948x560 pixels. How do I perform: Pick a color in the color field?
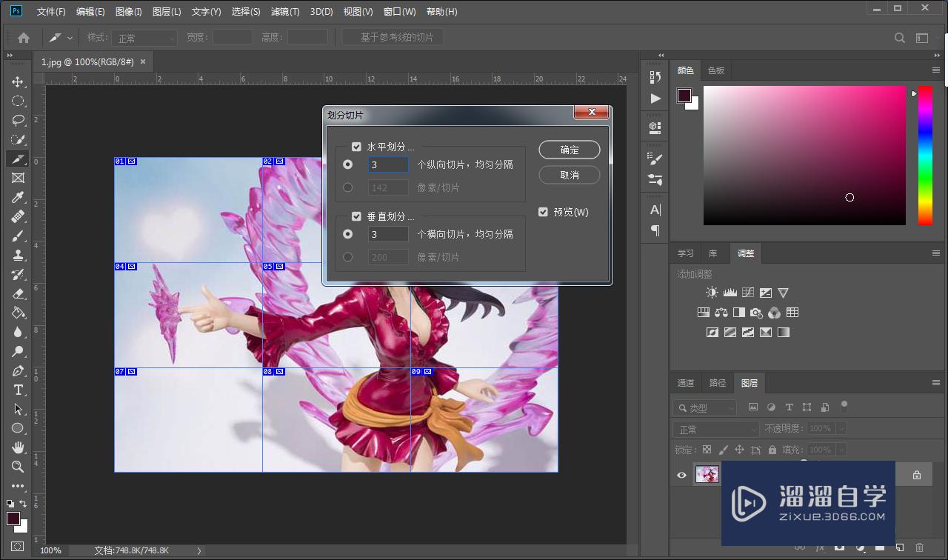click(804, 156)
